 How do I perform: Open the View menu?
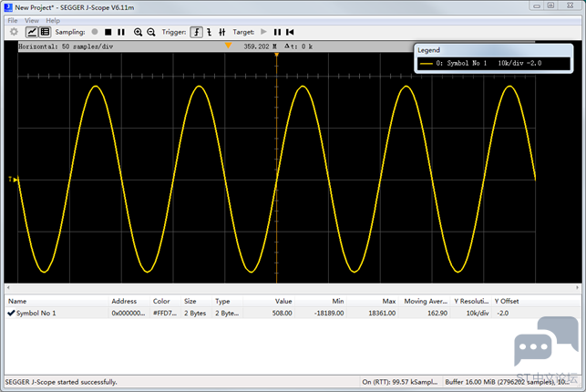pos(32,21)
